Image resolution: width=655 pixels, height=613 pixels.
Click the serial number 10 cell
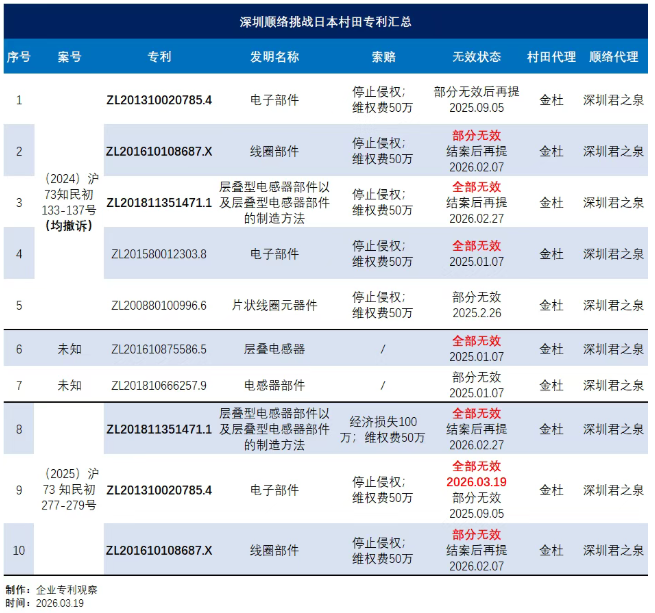19,551
